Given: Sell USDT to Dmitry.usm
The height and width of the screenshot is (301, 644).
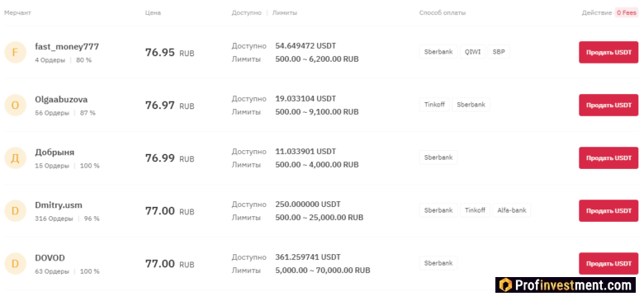Looking at the screenshot, I should tap(608, 211).
